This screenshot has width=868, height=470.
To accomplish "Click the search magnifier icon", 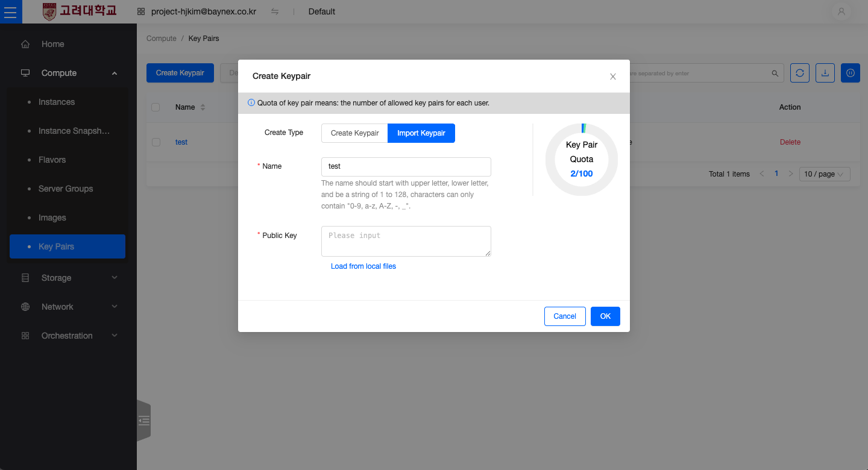I will (x=775, y=74).
